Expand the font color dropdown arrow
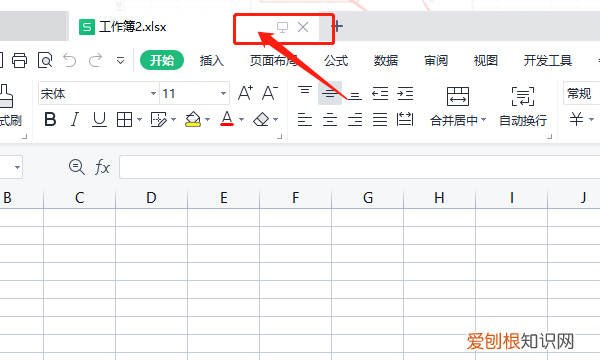The width and height of the screenshot is (600, 360). pos(241,120)
